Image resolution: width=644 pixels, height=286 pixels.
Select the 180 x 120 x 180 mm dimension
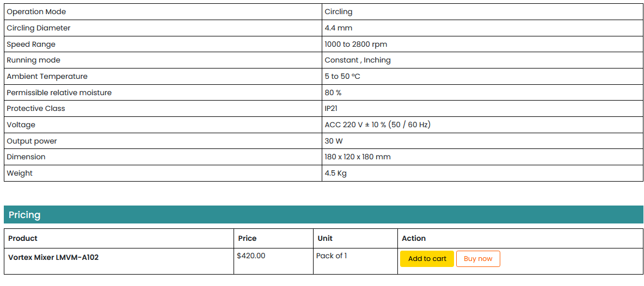[x=358, y=157]
